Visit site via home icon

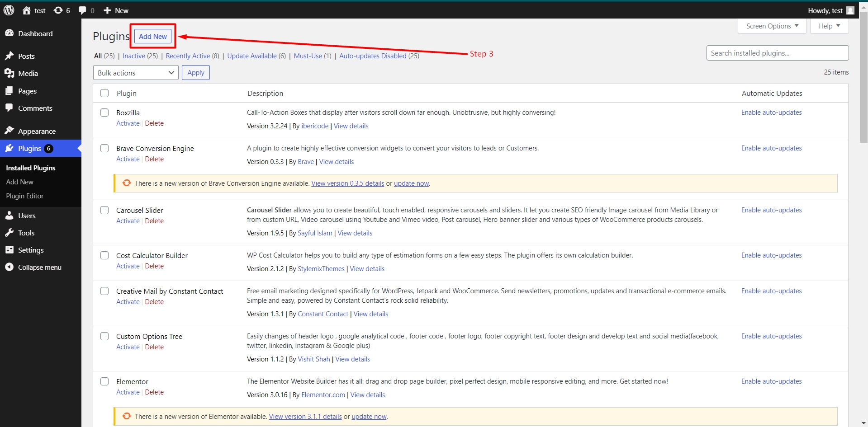27,10
